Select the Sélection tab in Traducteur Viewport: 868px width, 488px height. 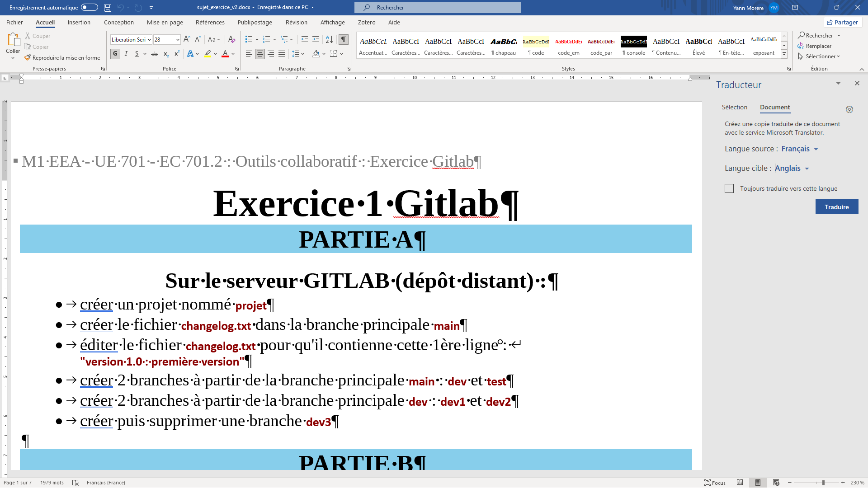click(x=735, y=108)
